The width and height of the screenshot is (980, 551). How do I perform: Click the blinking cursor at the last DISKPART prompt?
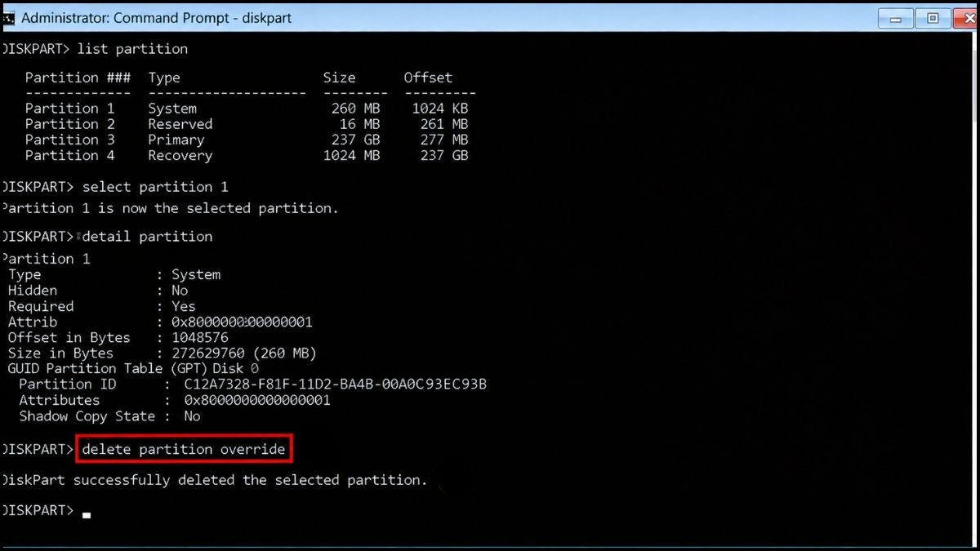coord(87,515)
